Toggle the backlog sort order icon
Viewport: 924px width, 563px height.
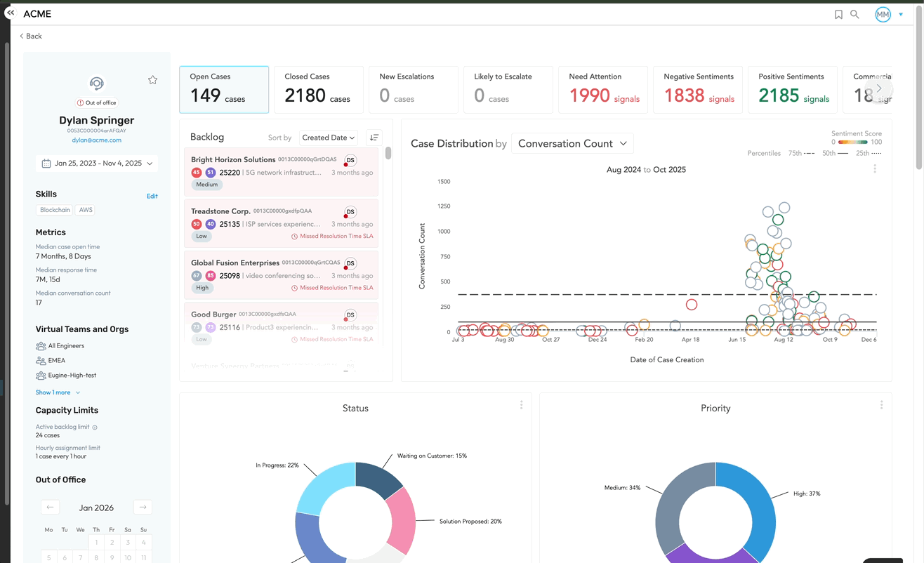click(x=374, y=138)
